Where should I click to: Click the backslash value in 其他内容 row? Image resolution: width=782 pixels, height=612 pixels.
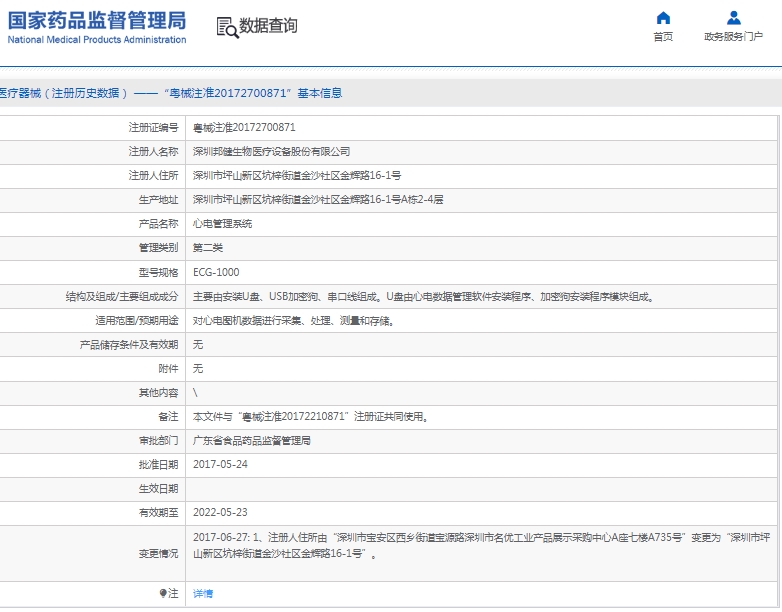(196, 393)
